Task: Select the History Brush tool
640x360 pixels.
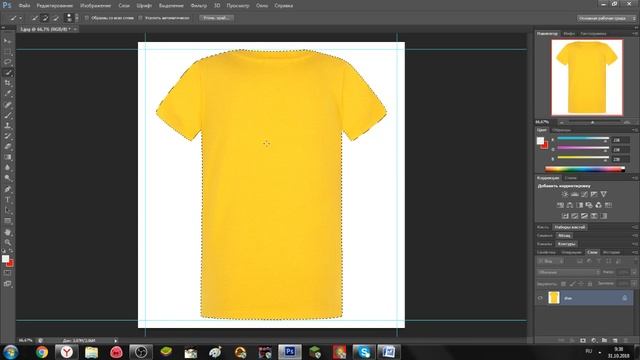Action: tap(7, 136)
